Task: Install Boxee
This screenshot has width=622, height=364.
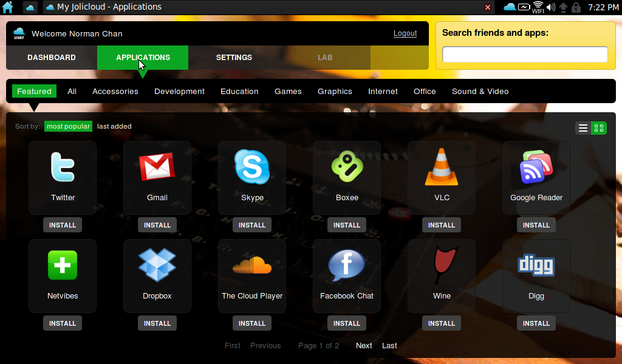Action: [x=347, y=225]
